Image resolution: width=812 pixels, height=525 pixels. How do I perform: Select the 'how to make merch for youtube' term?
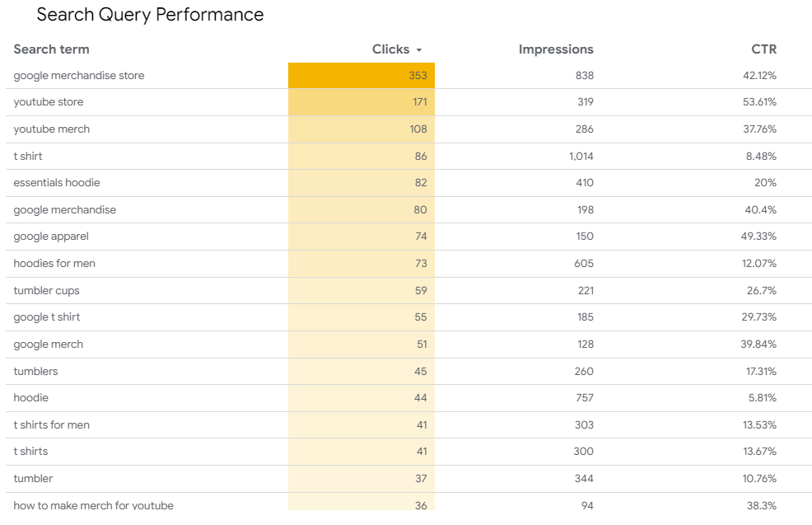point(94,505)
